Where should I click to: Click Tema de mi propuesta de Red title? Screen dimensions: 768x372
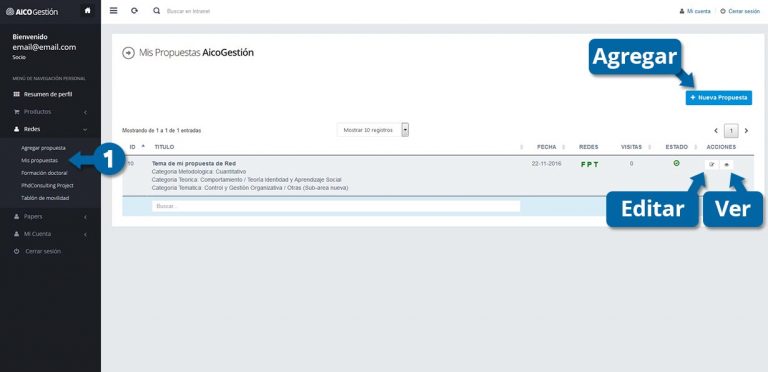tap(194, 163)
